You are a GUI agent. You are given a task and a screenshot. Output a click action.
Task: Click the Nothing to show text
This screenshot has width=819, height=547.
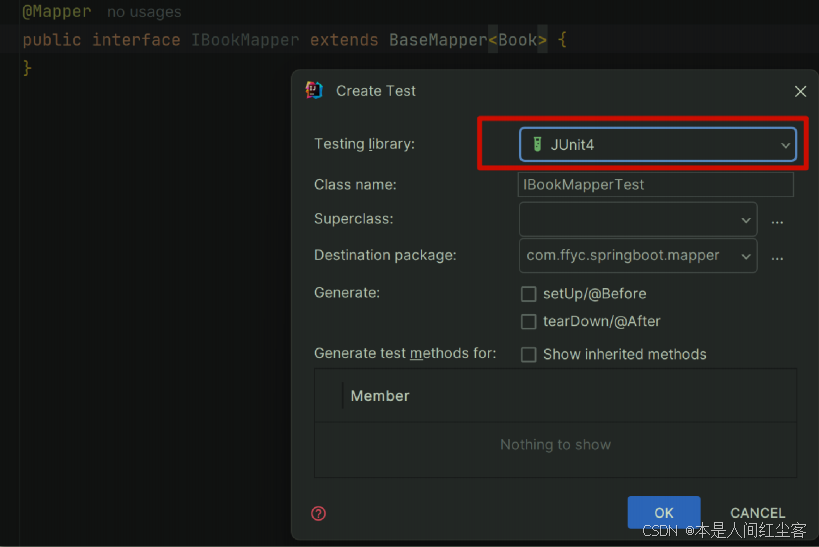(x=555, y=445)
